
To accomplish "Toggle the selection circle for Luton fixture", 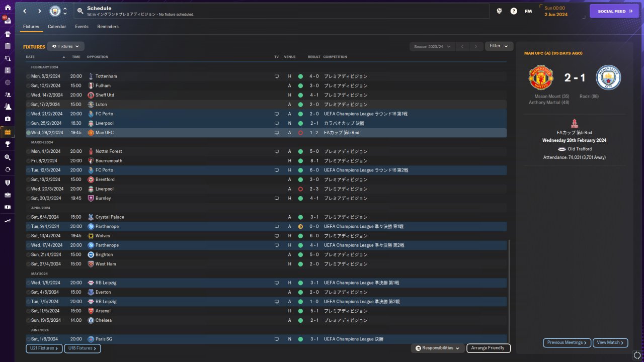I will click(x=29, y=105).
